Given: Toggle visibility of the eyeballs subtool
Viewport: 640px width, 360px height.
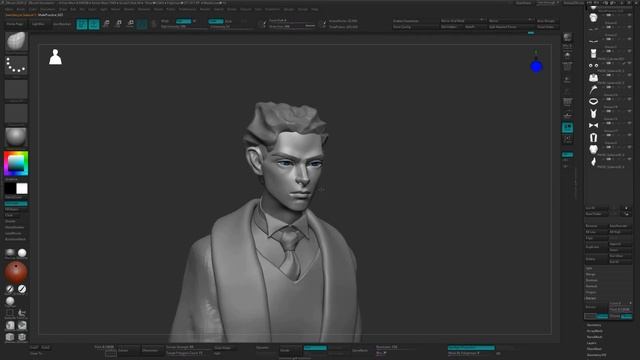Looking at the screenshot, I should tap(629, 63).
